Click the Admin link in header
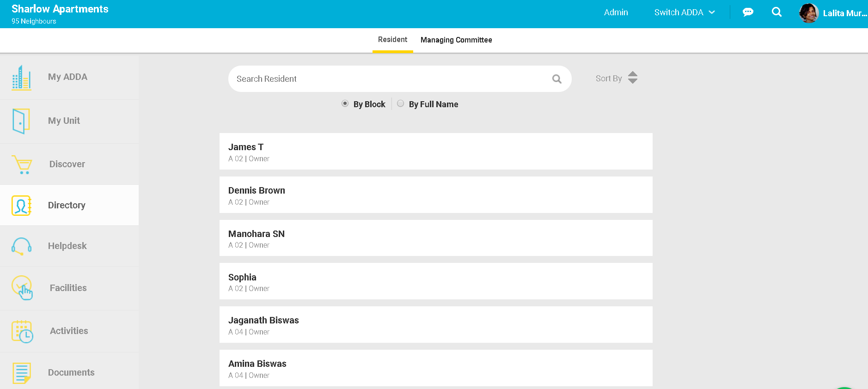Screen dimensions: 868x389 (616, 12)
